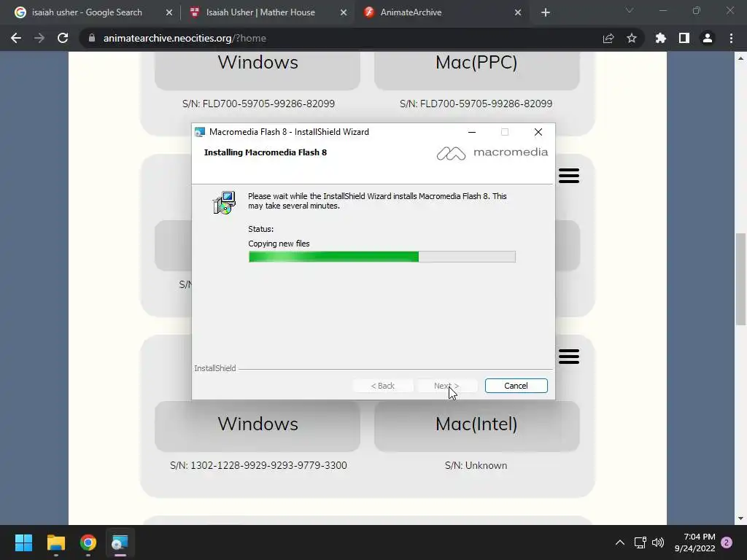
Task: Go back using browser back arrow
Action: coord(16,38)
